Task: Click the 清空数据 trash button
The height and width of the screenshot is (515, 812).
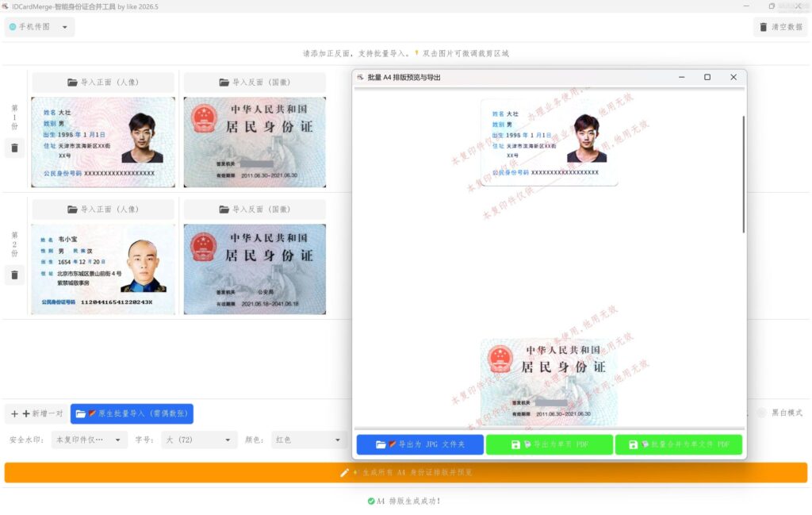Action: (x=780, y=27)
